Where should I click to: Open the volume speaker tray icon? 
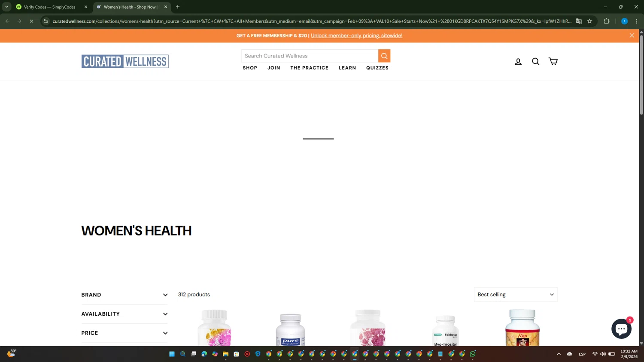(x=603, y=354)
